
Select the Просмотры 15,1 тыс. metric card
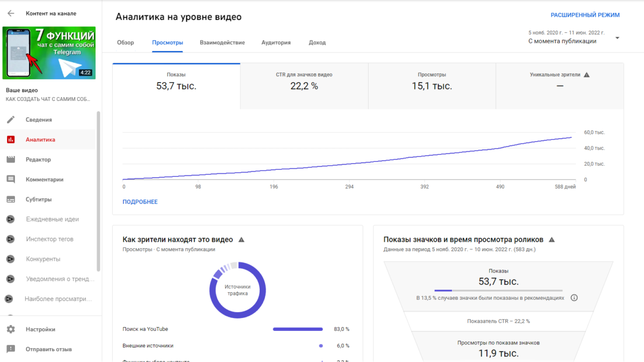[x=432, y=86]
